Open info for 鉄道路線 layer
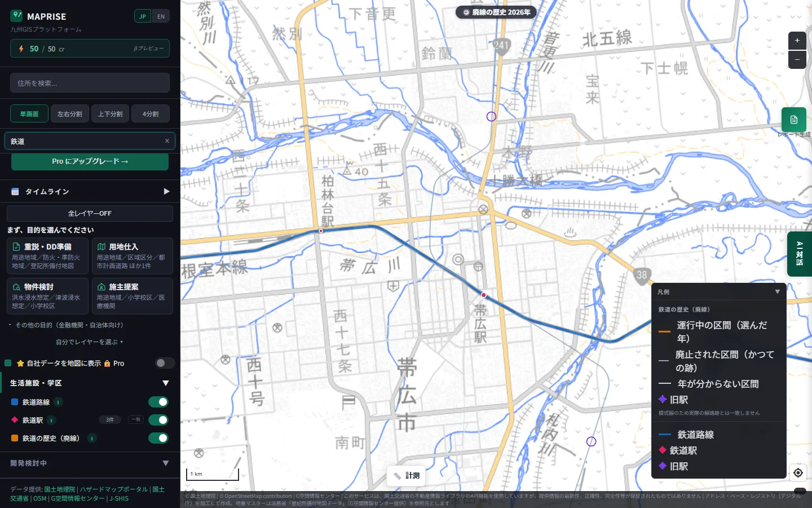Screen dimensions: 812x508 click(x=58, y=402)
